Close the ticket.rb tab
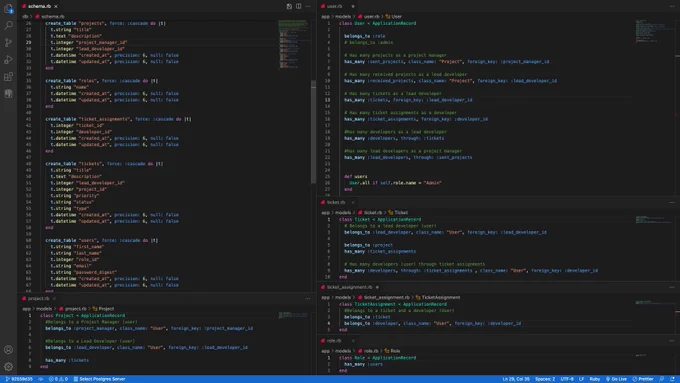The width and height of the screenshot is (680, 383). tap(353, 202)
